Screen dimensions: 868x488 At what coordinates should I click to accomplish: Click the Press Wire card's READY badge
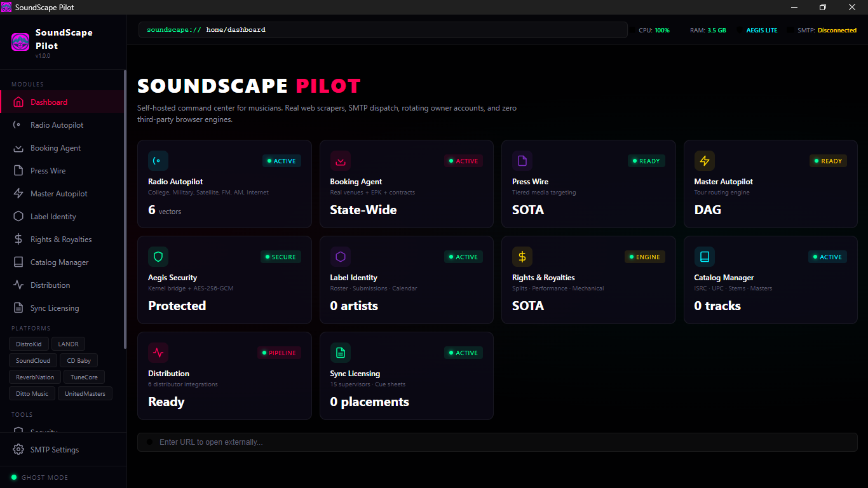[x=646, y=161]
